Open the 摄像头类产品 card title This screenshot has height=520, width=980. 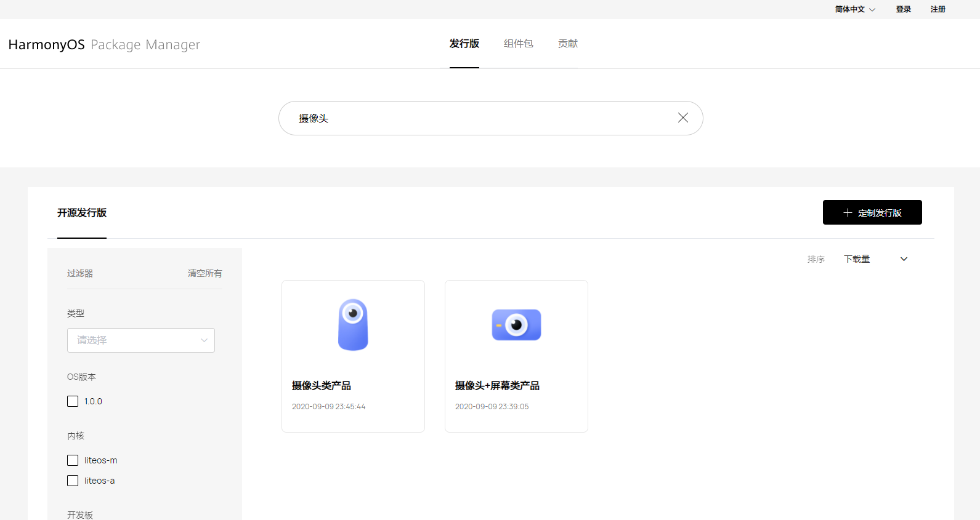[322, 386]
